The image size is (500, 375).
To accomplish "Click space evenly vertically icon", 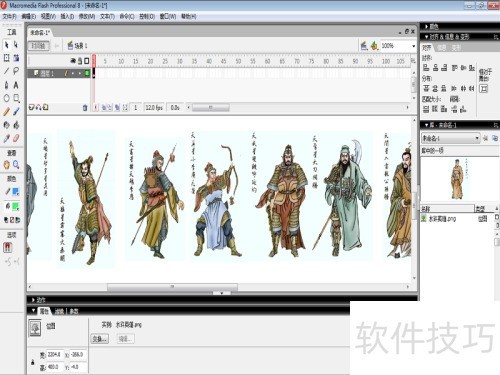I will tap(454, 109).
